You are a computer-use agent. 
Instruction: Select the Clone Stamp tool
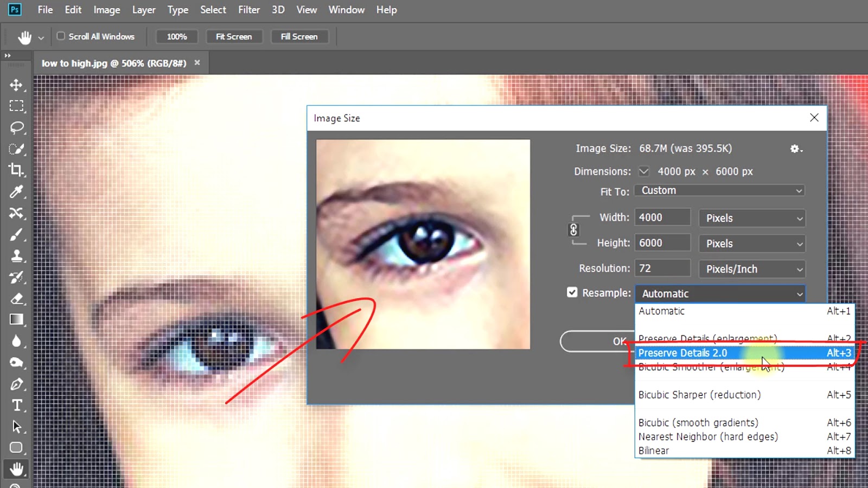(x=16, y=255)
